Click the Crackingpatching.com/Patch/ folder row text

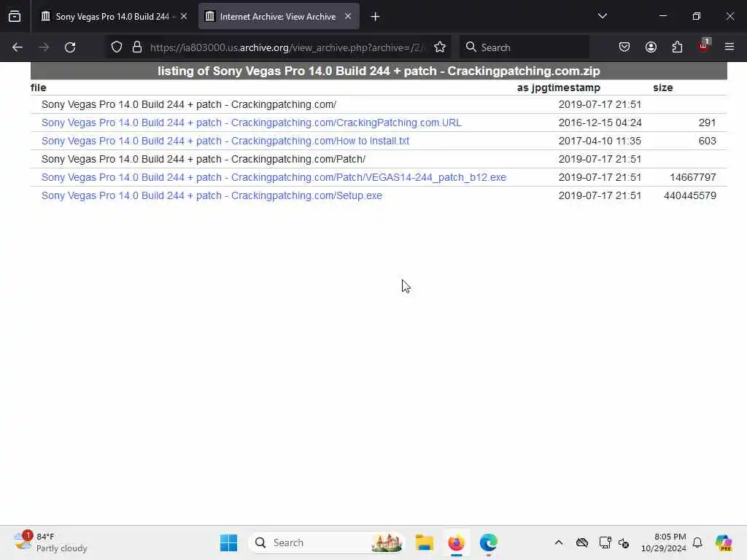click(204, 159)
